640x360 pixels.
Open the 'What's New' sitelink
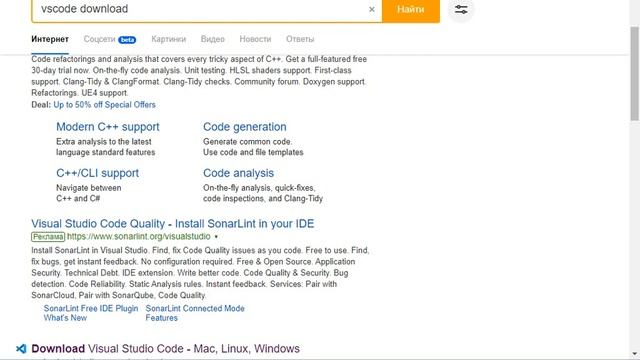(65, 318)
